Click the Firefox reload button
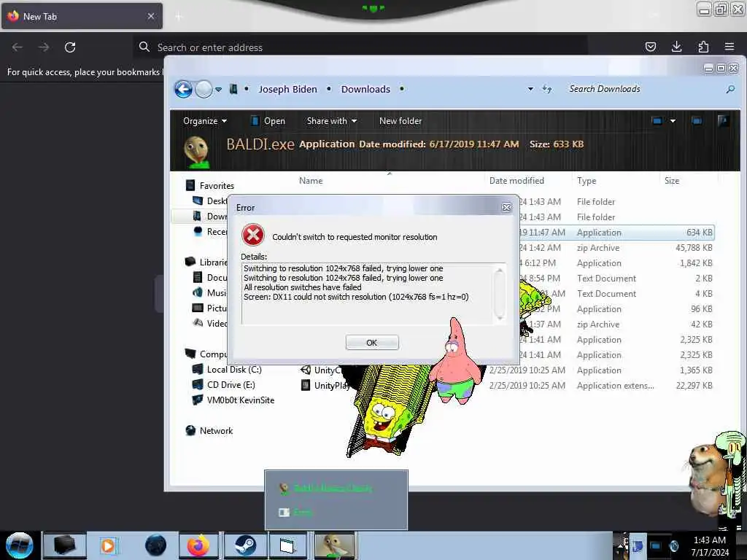This screenshot has height=560, width=747. coord(70,47)
